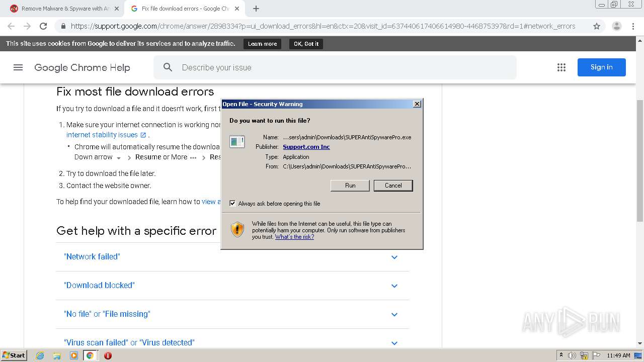Click the red antivirus taskbar icon
Image resolution: width=644 pixels, height=362 pixels.
coord(108,355)
